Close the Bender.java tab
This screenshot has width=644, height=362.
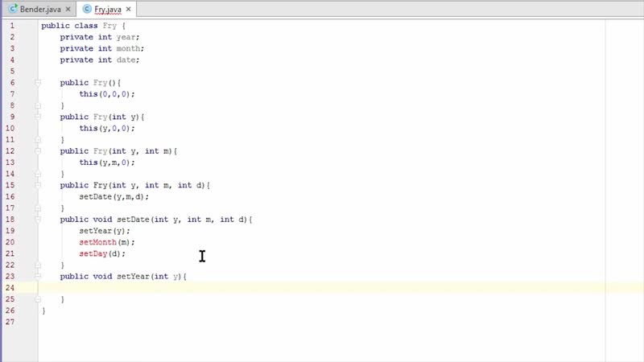68,9
